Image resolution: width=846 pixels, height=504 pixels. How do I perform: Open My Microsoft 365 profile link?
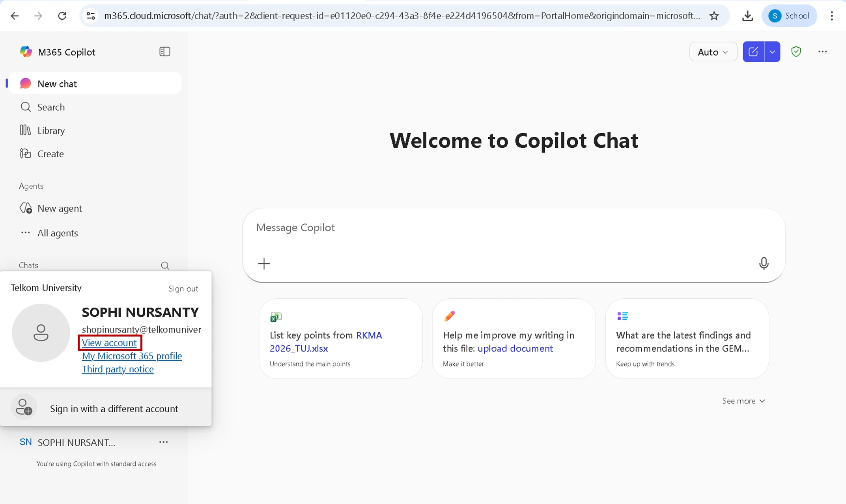[132, 356]
